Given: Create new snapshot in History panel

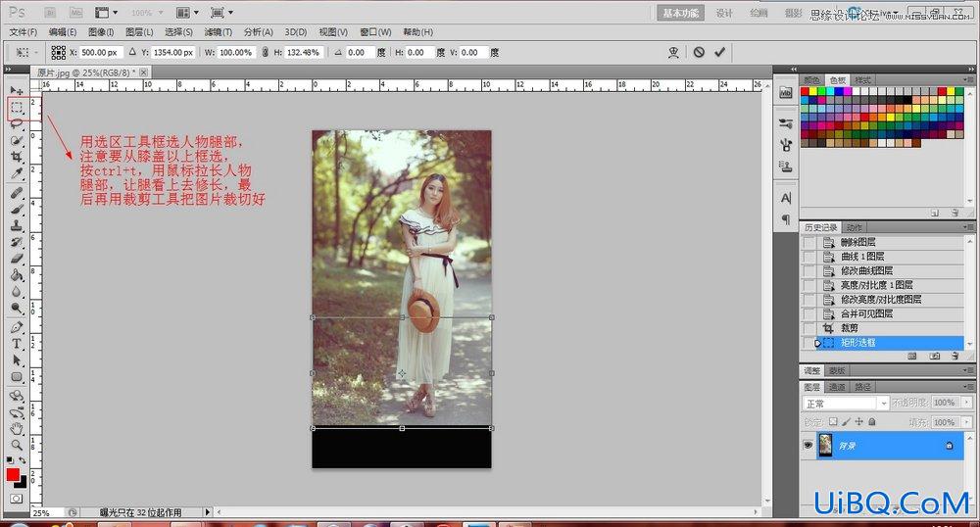Looking at the screenshot, I should pos(934,356).
